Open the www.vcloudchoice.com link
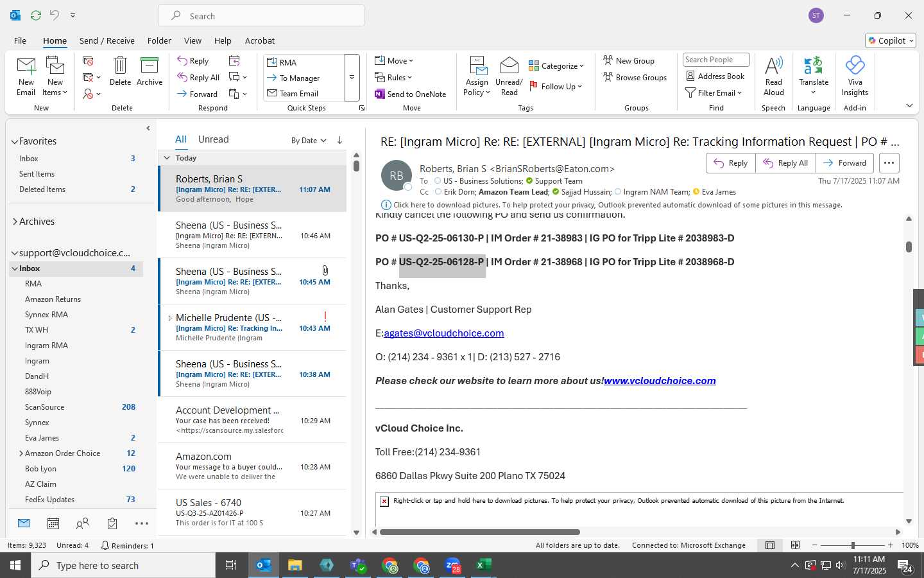The image size is (924, 578). click(660, 381)
